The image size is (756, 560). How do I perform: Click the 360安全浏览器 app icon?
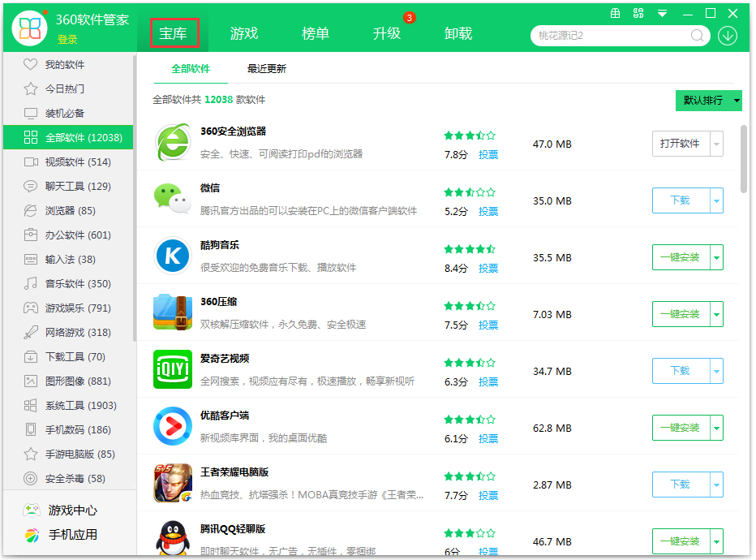pos(173,143)
